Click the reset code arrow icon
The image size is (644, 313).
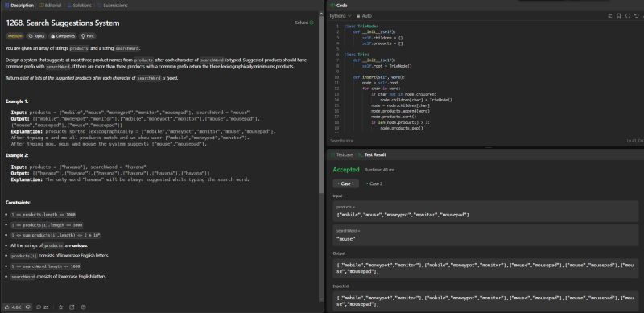(636, 16)
